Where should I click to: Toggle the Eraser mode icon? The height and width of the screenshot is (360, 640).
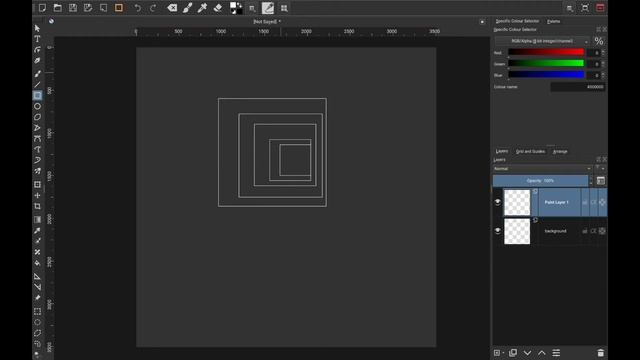pos(218,8)
